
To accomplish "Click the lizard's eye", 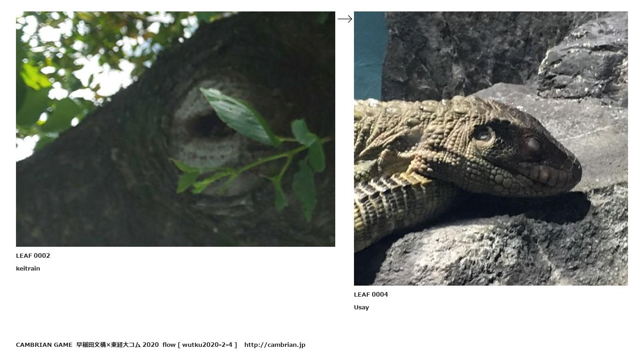I will [x=483, y=134].
